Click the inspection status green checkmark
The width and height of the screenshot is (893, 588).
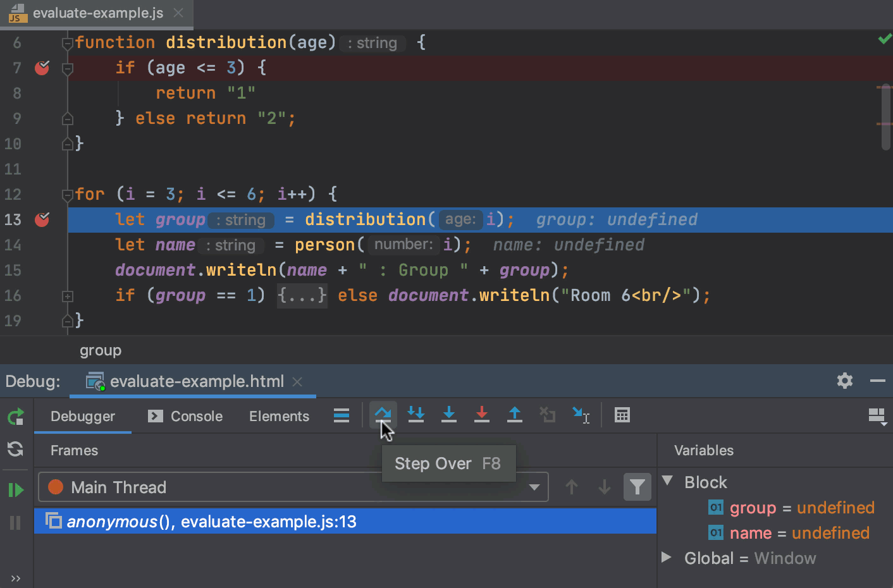884,39
